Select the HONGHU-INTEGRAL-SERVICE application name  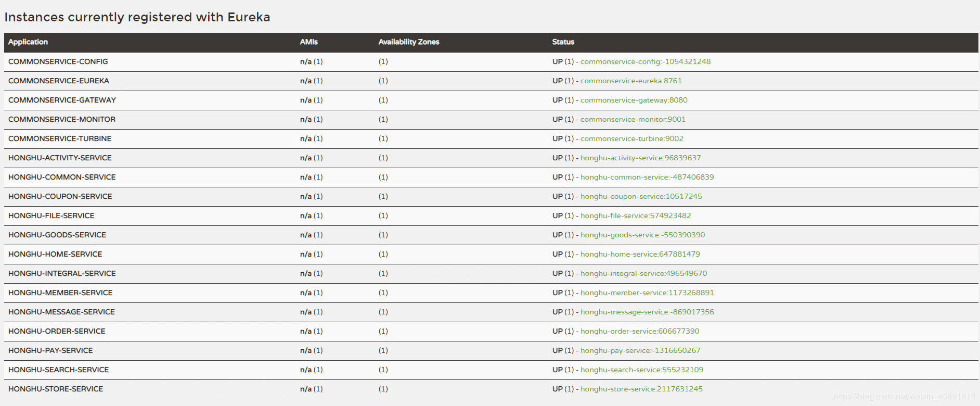(62, 273)
